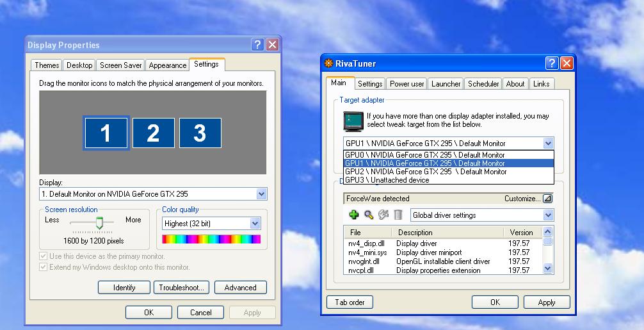Screen dimensions: 644x330
Task: Select nvoglnt.dll row
Action: click(x=443, y=261)
